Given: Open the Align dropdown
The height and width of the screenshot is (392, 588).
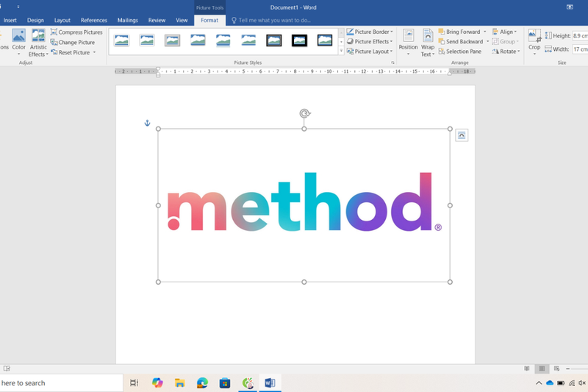Looking at the screenshot, I should (x=505, y=32).
